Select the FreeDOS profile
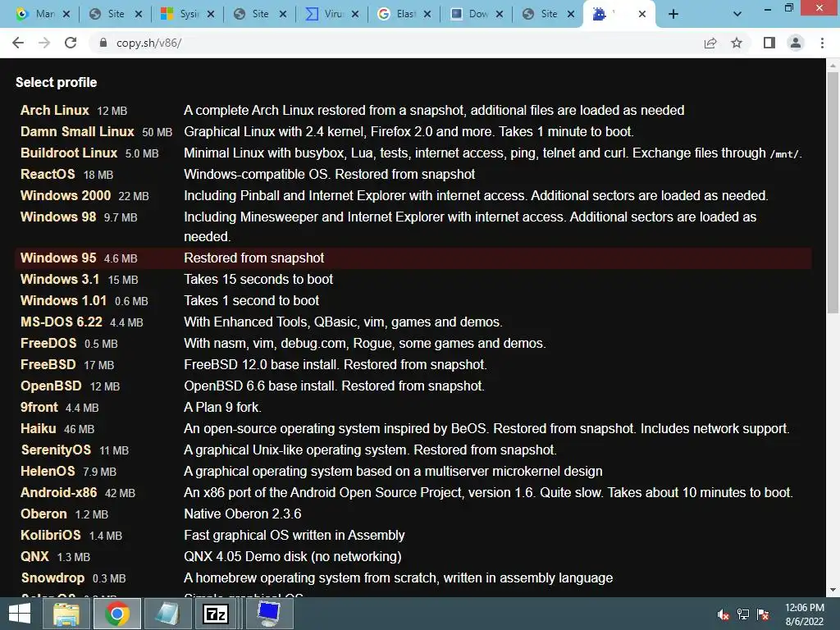 48,344
